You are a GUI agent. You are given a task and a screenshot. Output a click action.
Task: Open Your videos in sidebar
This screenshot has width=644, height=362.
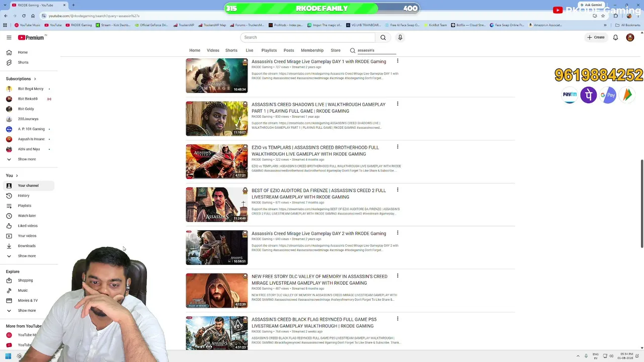[x=27, y=236]
